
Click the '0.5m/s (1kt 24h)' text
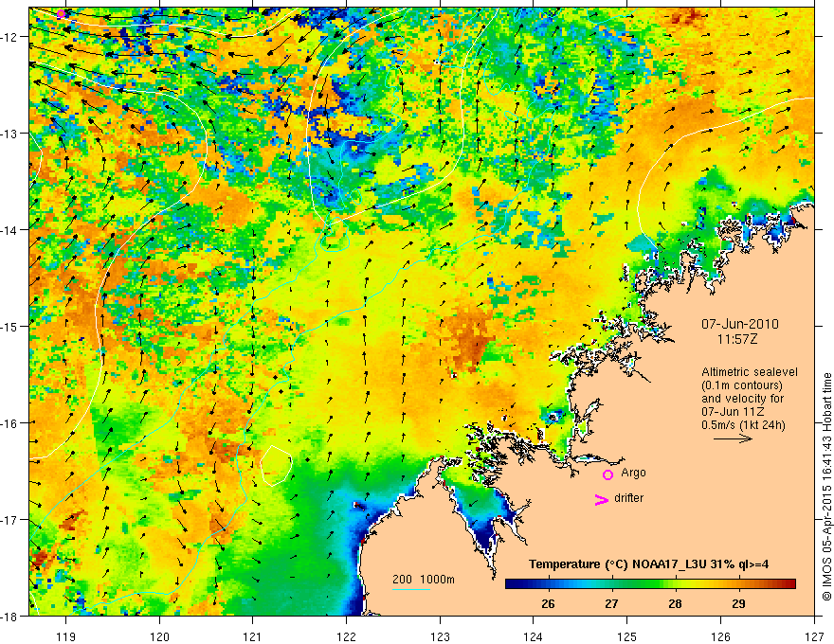(743, 425)
